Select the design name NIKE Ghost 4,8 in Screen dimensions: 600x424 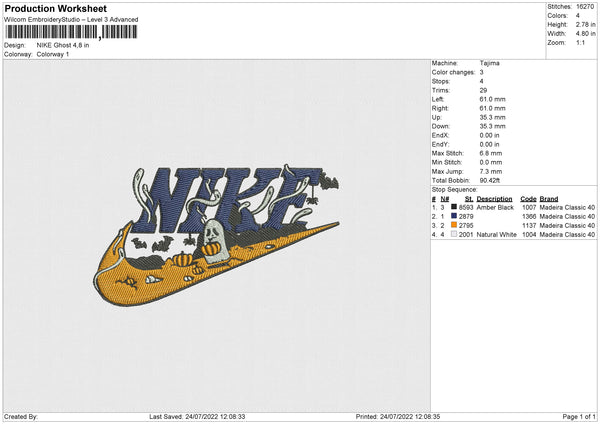pos(63,45)
